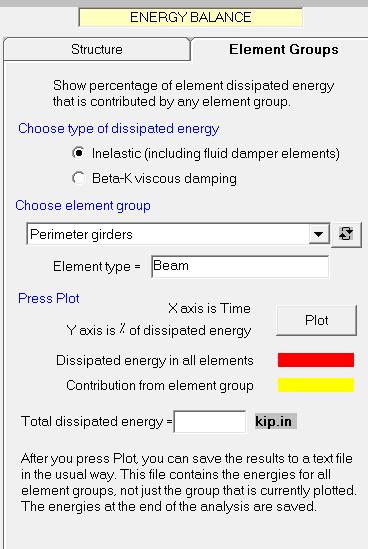Click the refresh icon beside element group dropdown

tap(346, 234)
